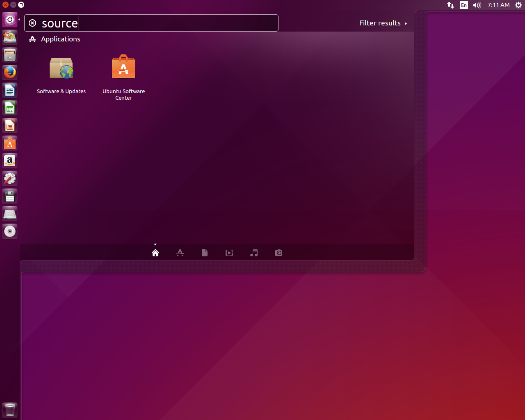Close the Dash with the red button
Screen dimensions: 525x420
(x=5, y=5)
